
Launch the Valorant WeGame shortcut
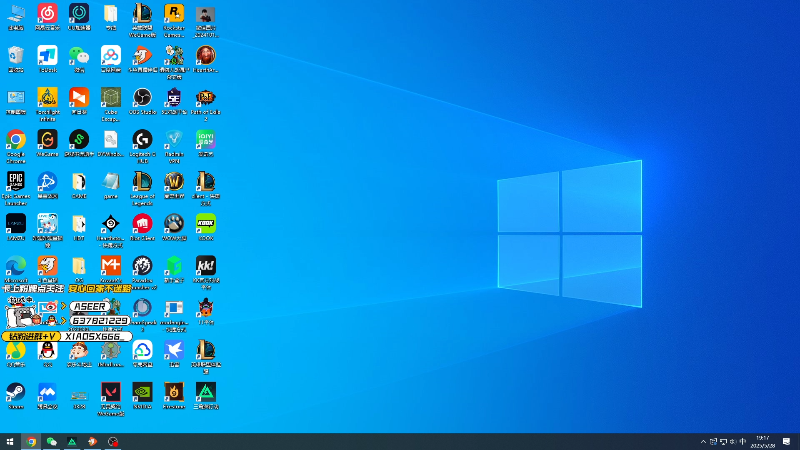111,399
